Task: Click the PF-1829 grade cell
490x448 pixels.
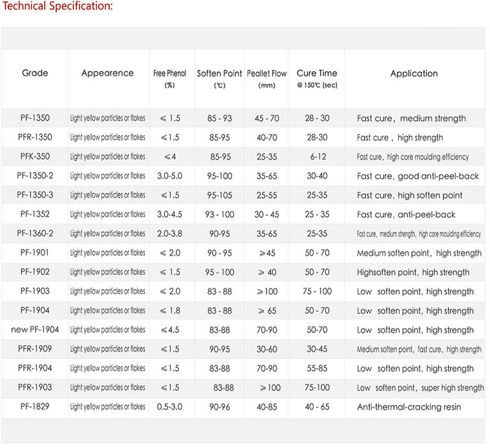Action: [35, 407]
